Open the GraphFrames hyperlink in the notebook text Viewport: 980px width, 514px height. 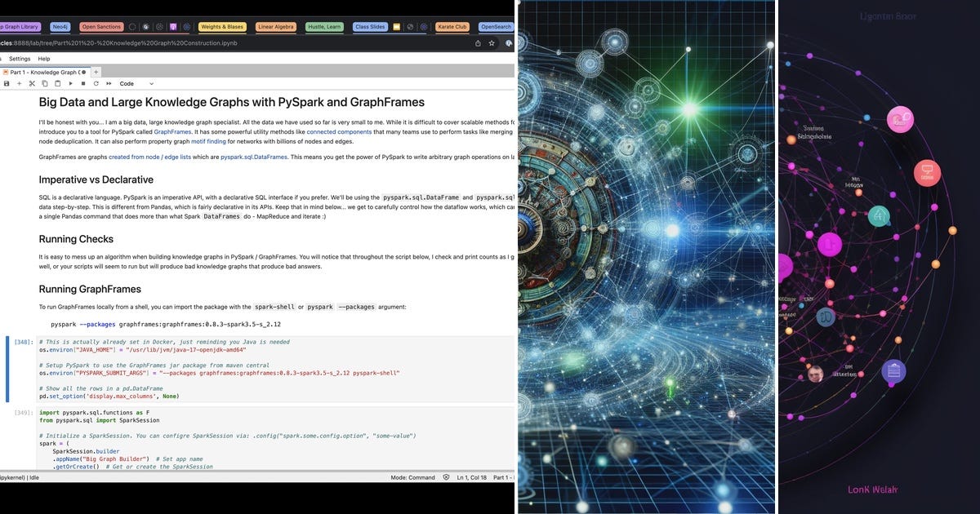(x=171, y=132)
